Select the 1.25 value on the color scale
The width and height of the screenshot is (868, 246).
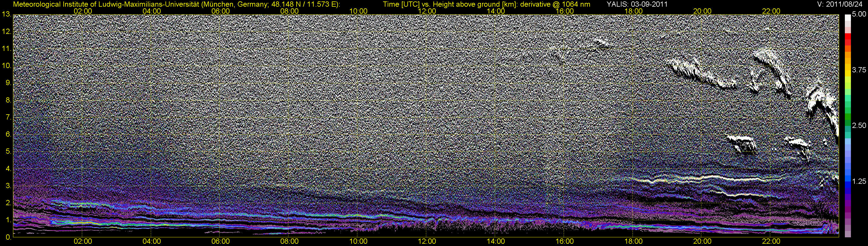pos(859,181)
